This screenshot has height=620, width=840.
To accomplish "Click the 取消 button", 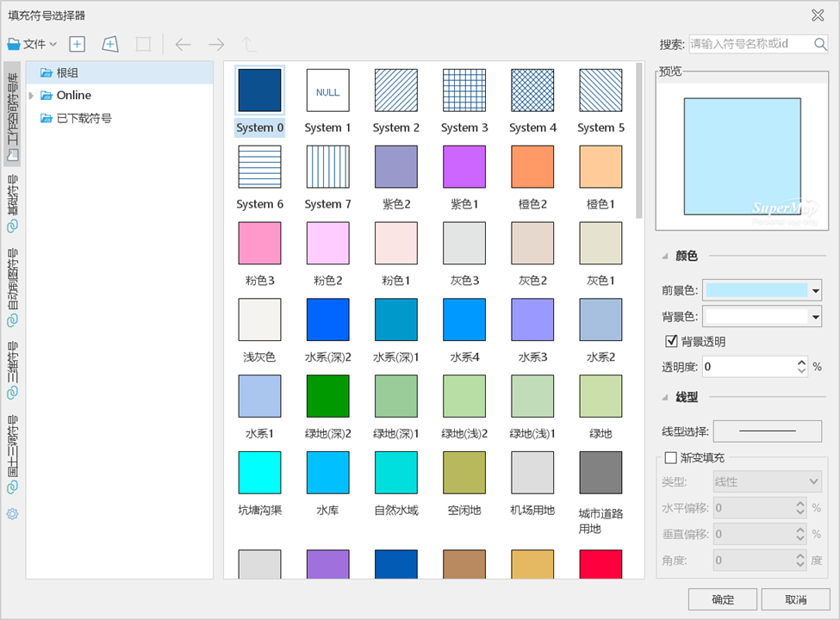I will (795, 599).
